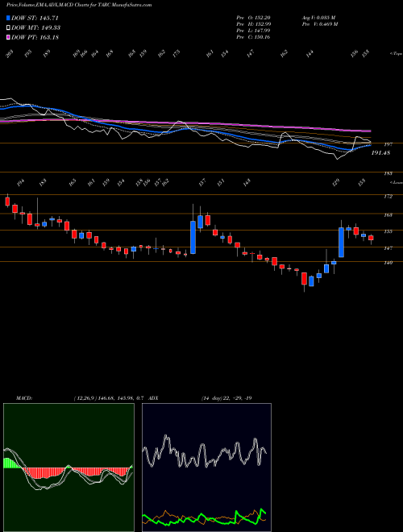Click the tall blue candle below the 129 low label
The image size is (403, 532).
click(341, 243)
